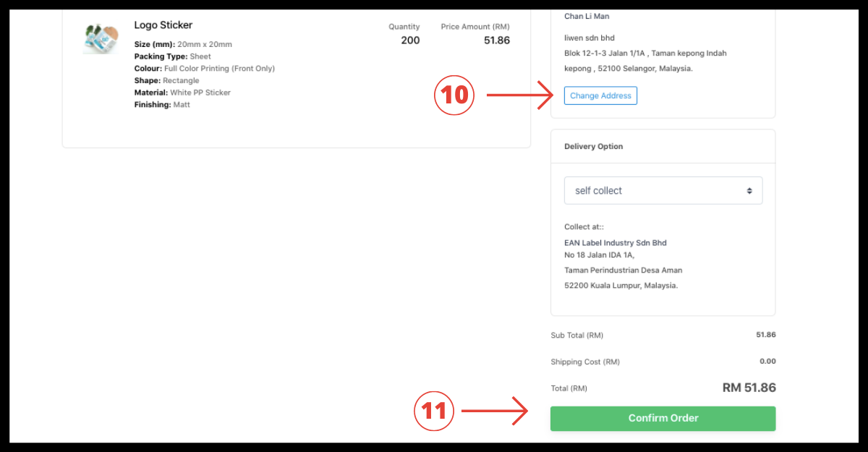Click the Sub Total (RM) label
The width and height of the screenshot is (868, 452).
576,336
